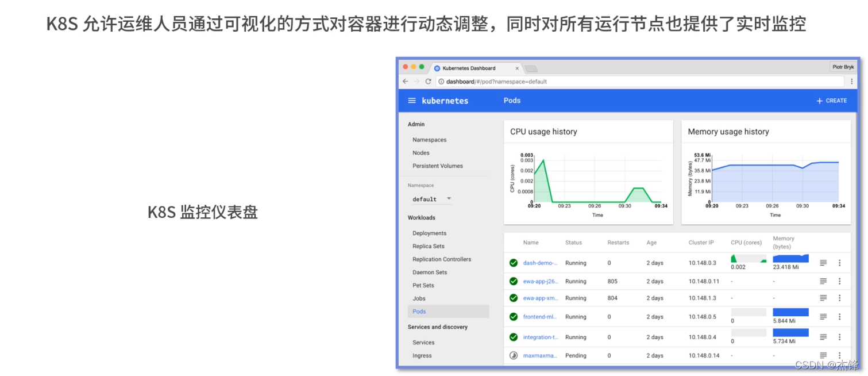Open the integration-t pod link
The width and height of the screenshot is (868, 376).
tap(540, 337)
